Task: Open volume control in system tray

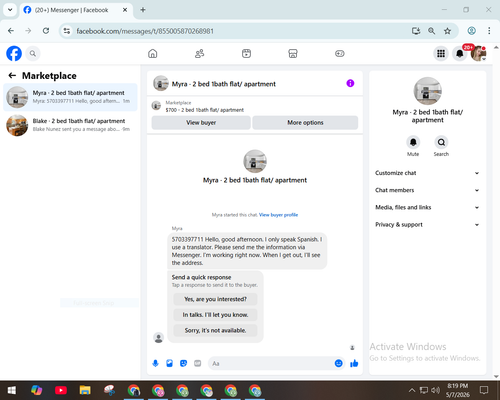Action: click(435, 390)
